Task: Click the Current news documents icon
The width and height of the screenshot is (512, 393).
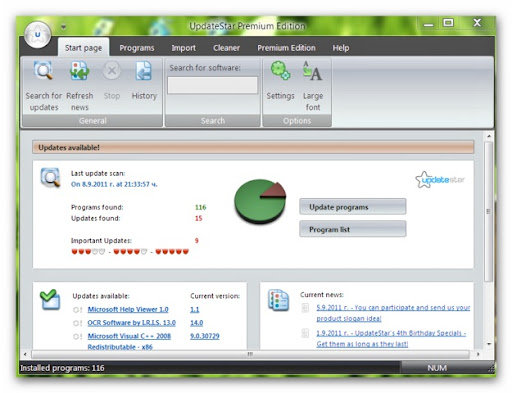Action: 278,300
